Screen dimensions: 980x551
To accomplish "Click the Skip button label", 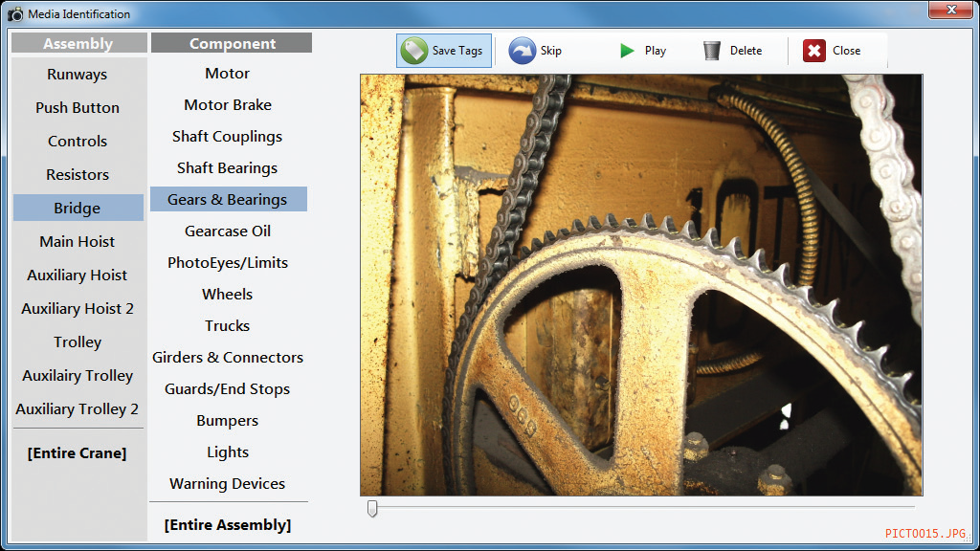I will click(550, 51).
